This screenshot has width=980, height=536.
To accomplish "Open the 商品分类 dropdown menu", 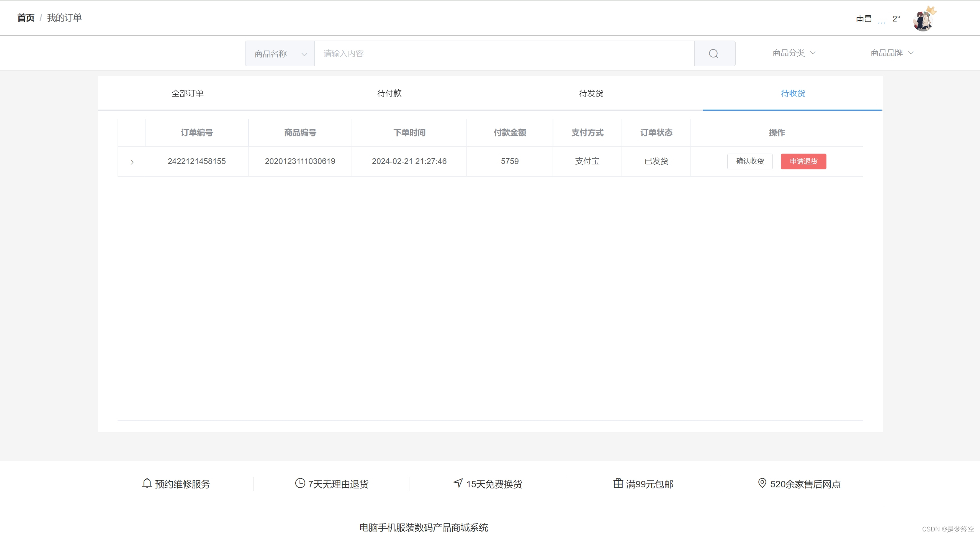I will pyautogui.click(x=794, y=53).
